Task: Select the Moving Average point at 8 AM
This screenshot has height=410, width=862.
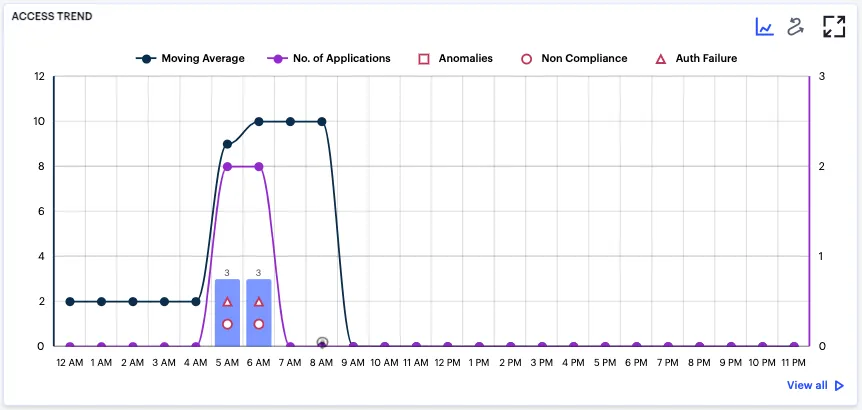Action: 322,121
